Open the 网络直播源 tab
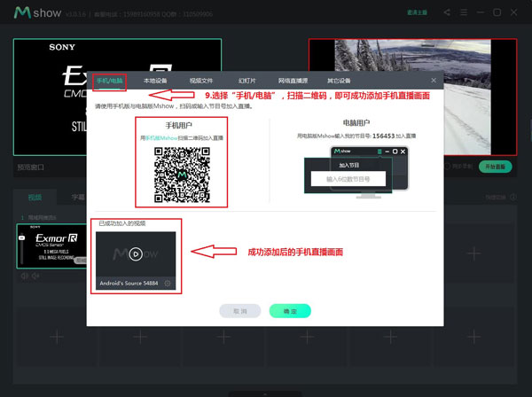This screenshot has height=397, width=532. coord(293,81)
